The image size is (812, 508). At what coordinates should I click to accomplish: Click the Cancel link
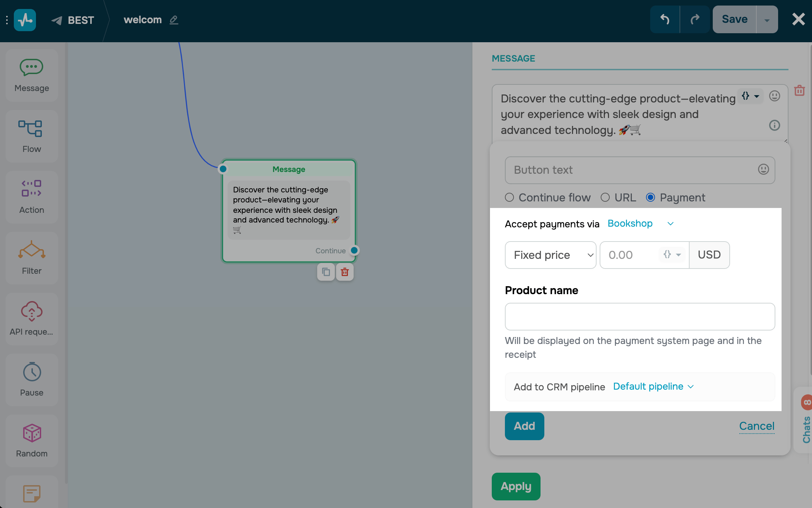[x=757, y=426]
